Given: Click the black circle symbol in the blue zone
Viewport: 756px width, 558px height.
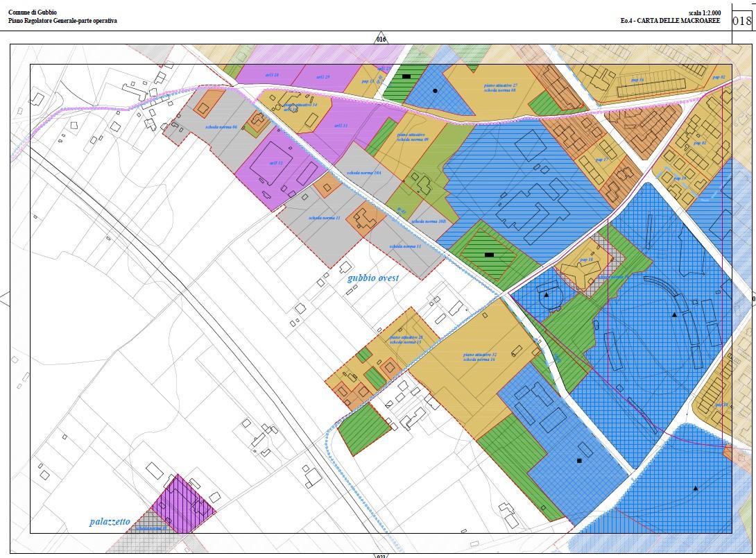Looking at the screenshot, I should [x=435, y=90].
